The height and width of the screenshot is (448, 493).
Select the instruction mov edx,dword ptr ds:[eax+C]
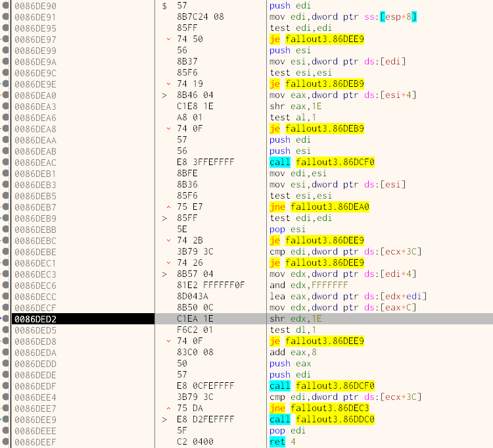coord(343,307)
